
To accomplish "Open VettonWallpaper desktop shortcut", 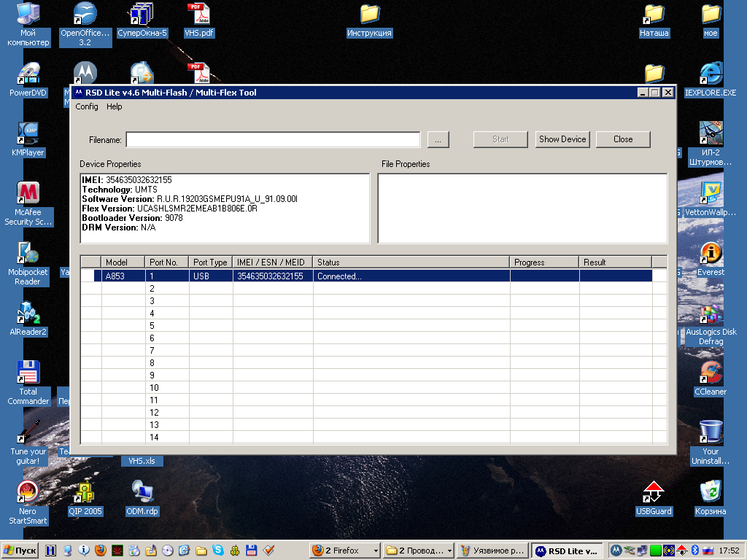I will coord(711,200).
